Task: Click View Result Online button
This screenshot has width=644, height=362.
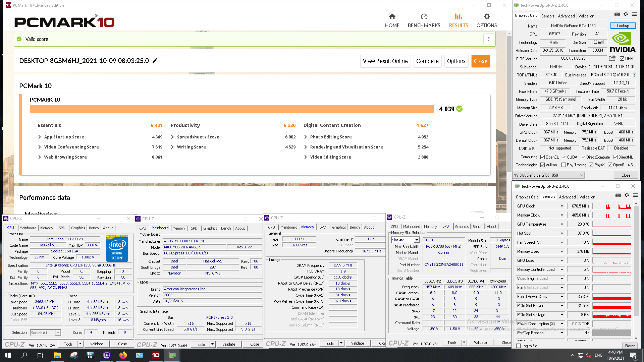Action: pos(385,61)
